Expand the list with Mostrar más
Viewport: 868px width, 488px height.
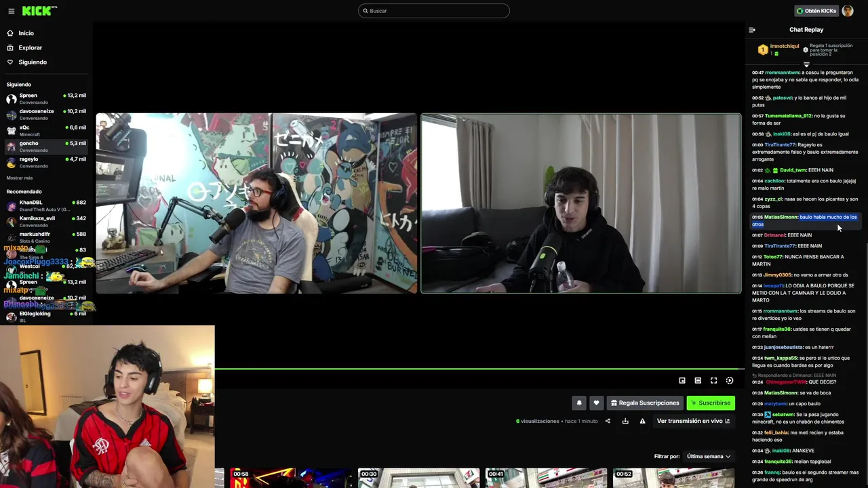pyautogui.click(x=20, y=178)
